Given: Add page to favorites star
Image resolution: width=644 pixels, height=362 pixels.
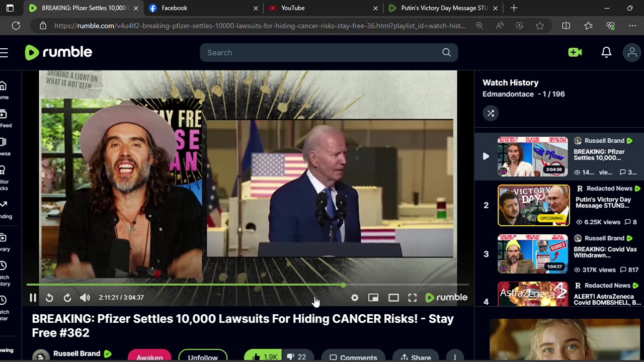Looking at the screenshot, I should (x=540, y=26).
